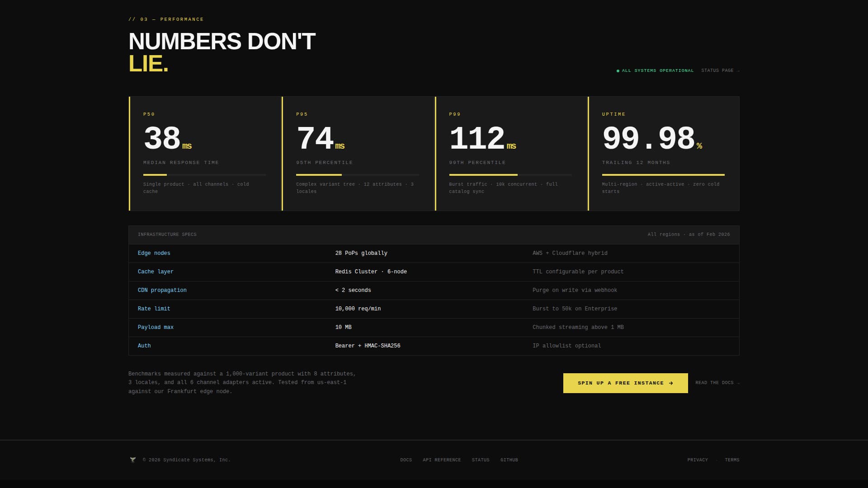Click 'TTL configurable per product' note
Screen dimensions: 868x488
578,272
